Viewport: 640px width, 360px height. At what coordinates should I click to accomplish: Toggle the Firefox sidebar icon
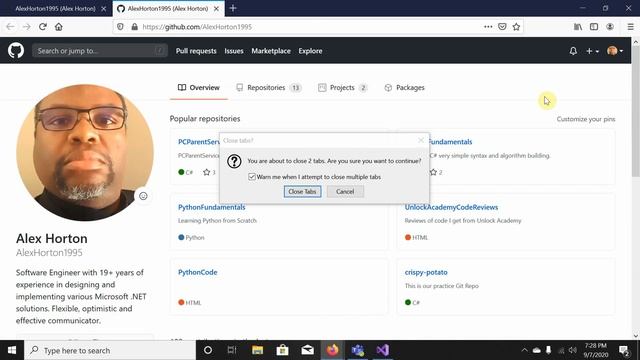tap(594, 27)
